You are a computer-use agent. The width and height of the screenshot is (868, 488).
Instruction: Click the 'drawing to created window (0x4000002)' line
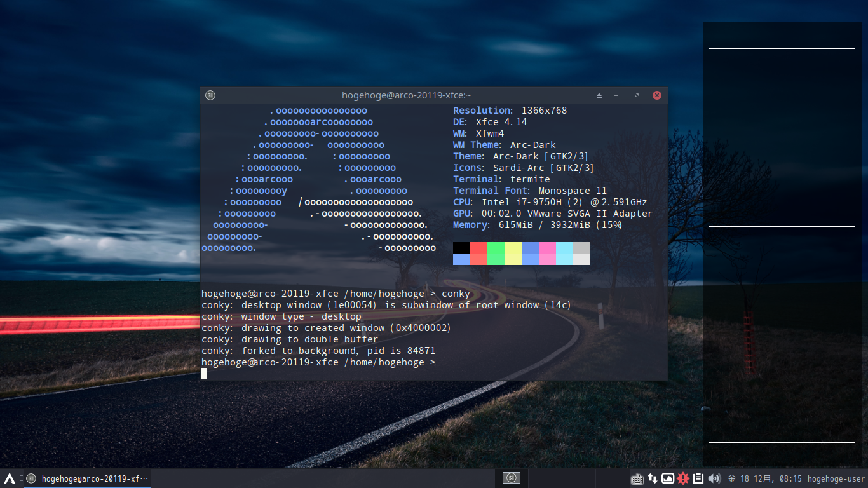coord(326,328)
